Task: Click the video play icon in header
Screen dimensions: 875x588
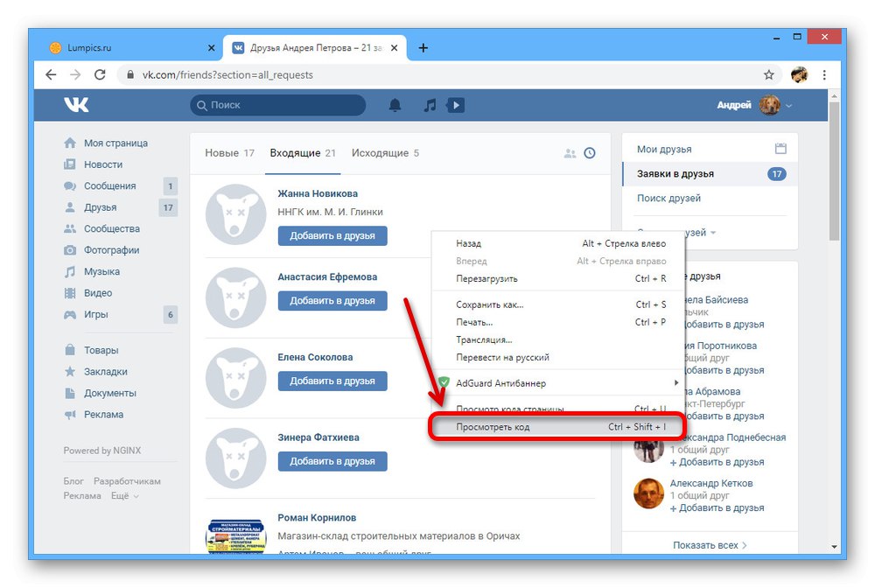Action: (x=454, y=104)
